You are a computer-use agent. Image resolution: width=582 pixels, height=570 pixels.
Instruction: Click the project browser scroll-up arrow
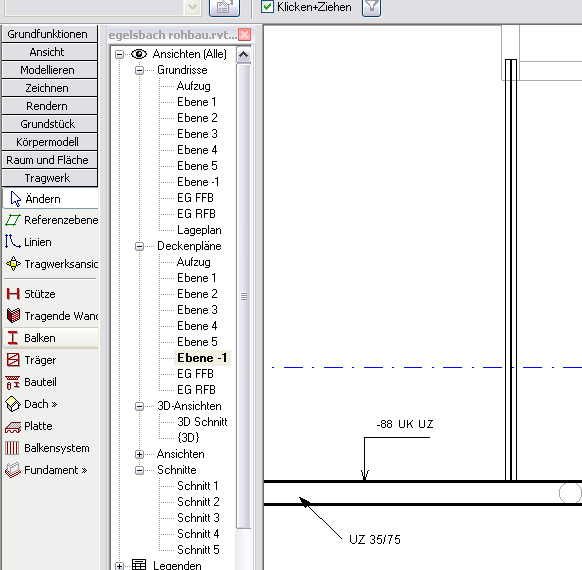(243, 55)
